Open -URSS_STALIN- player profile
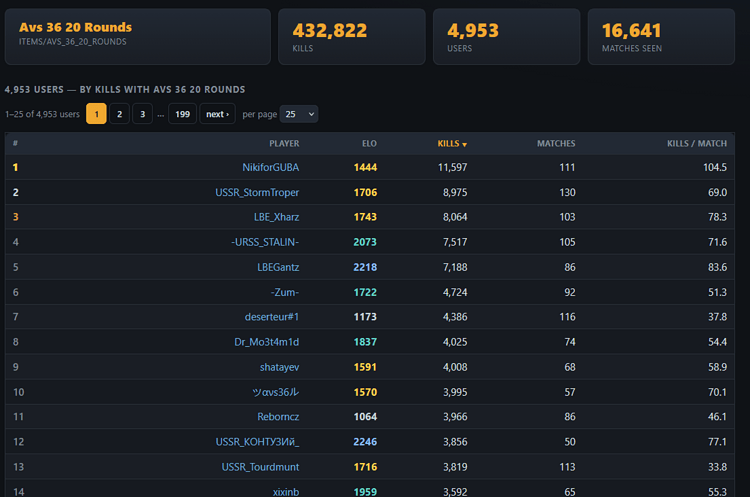Viewport: 750px width, 497px height. [x=265, y=242]
